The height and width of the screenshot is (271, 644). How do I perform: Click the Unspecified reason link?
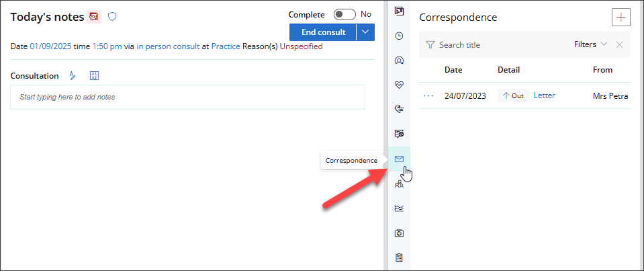[x=301, y=46]
